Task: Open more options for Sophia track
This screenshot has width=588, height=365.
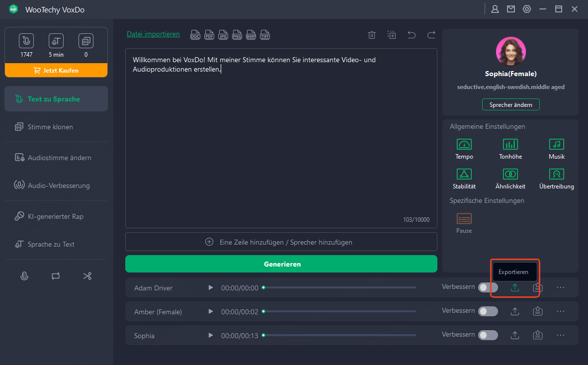Action: click(x=561, y=335)
